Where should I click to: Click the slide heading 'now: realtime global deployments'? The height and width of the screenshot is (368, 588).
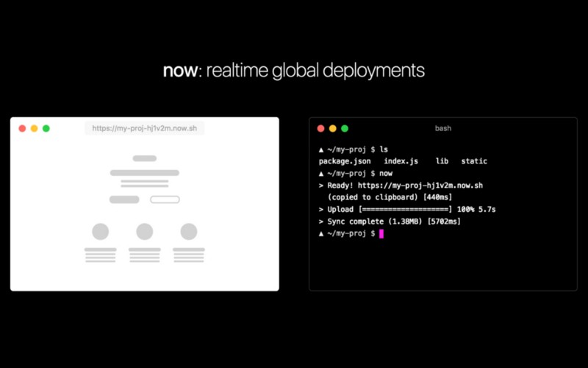tap(293, 71)
